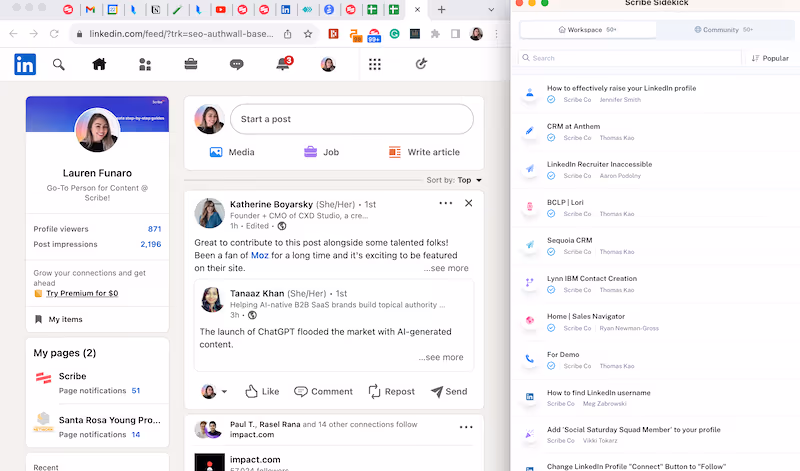Click the Start a post field
This screenshot has height=471, width=800.
(x=352, y=119)
